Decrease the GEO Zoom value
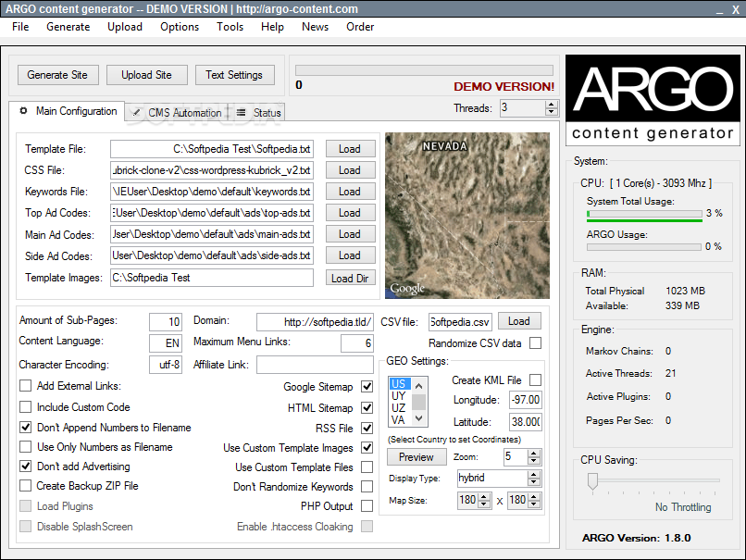The height and width of the screenshot is (560, 746). [x=534, y=461]
